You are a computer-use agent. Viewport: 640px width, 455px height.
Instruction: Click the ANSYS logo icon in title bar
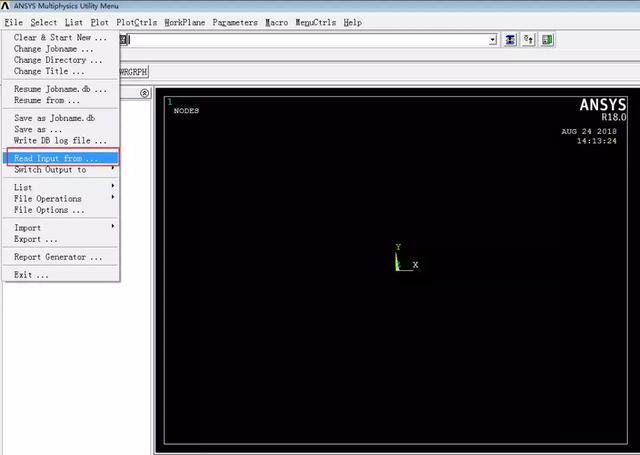coord(5,6)
